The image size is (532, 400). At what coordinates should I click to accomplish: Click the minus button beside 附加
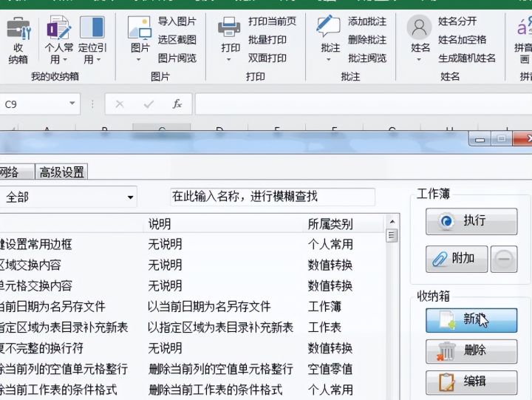504,259
